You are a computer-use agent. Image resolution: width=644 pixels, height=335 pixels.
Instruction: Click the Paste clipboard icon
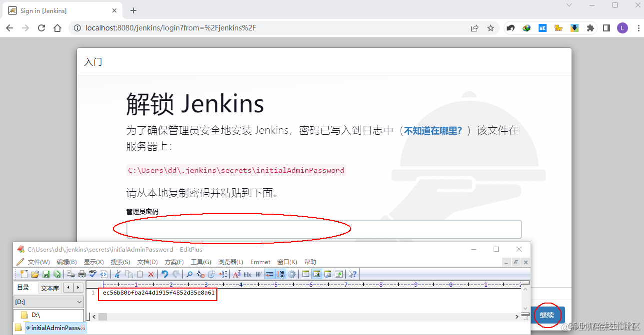139,274
